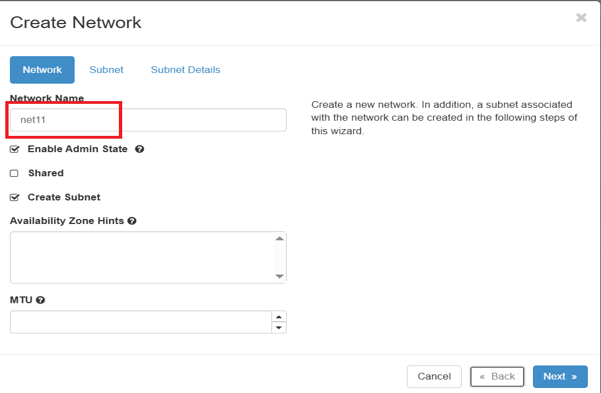The width and height of the screenshot is (601, 393).
Task: Show help for Enable Admin State
Action: (140, 149)
